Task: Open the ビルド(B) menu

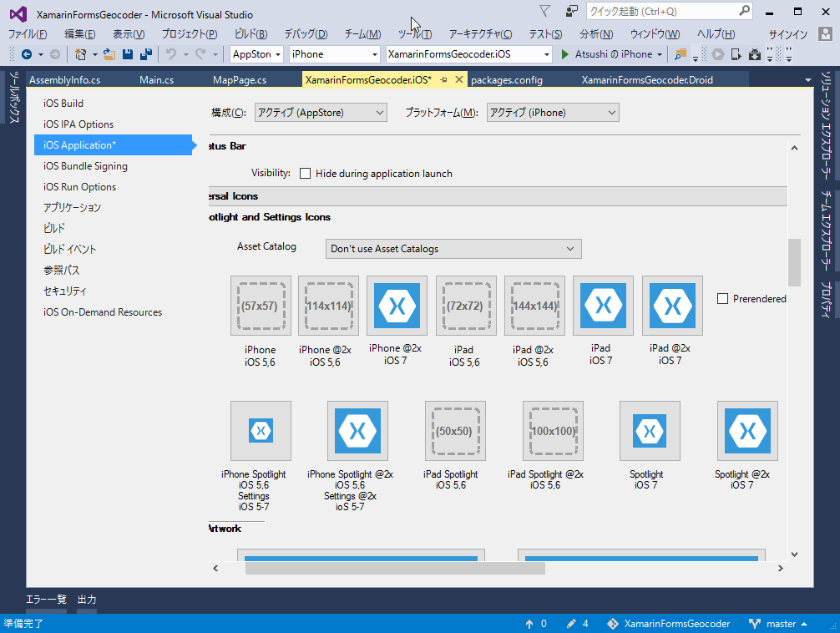Action: tap(250, 33)
